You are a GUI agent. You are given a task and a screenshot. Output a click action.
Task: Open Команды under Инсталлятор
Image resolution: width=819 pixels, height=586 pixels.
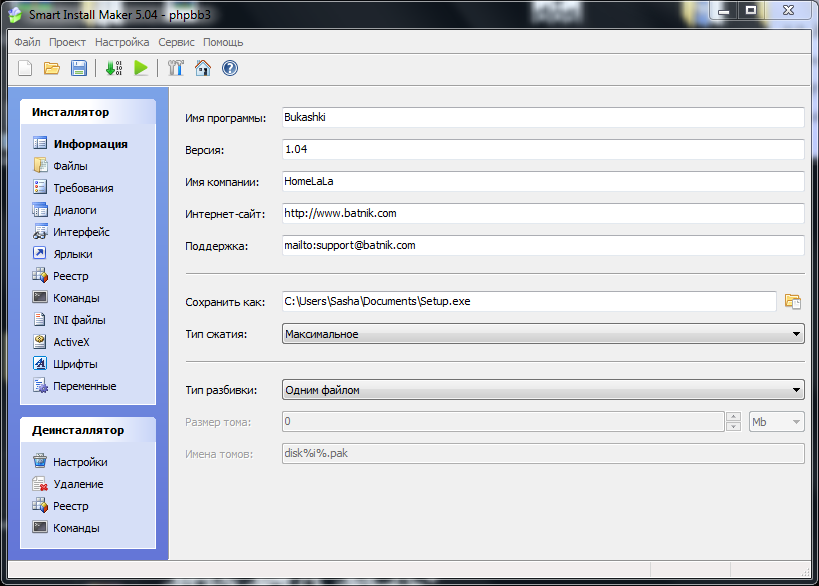click(x=66, y=298)
